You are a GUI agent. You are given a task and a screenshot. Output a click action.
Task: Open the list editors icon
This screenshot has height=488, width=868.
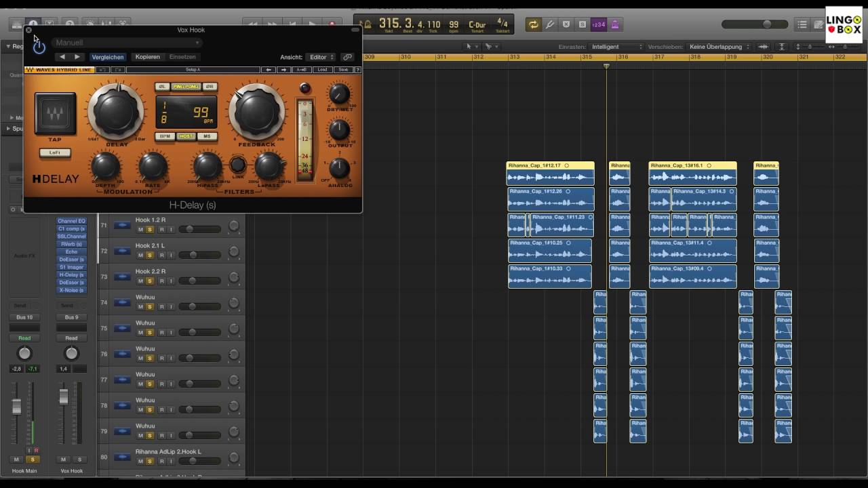click(802, 24)
